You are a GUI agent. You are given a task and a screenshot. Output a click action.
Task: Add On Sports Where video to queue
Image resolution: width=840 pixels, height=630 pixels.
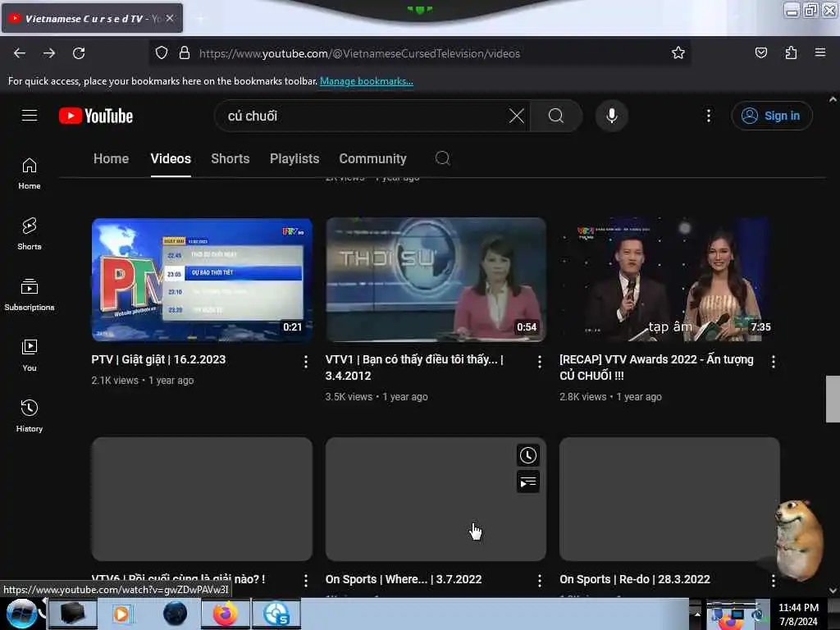[x=527, y=482]
